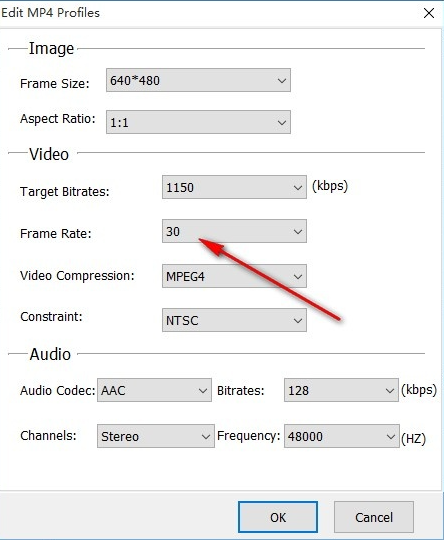
Task: Expand the Aspect Ratio combo box
Action: point(198,122)
